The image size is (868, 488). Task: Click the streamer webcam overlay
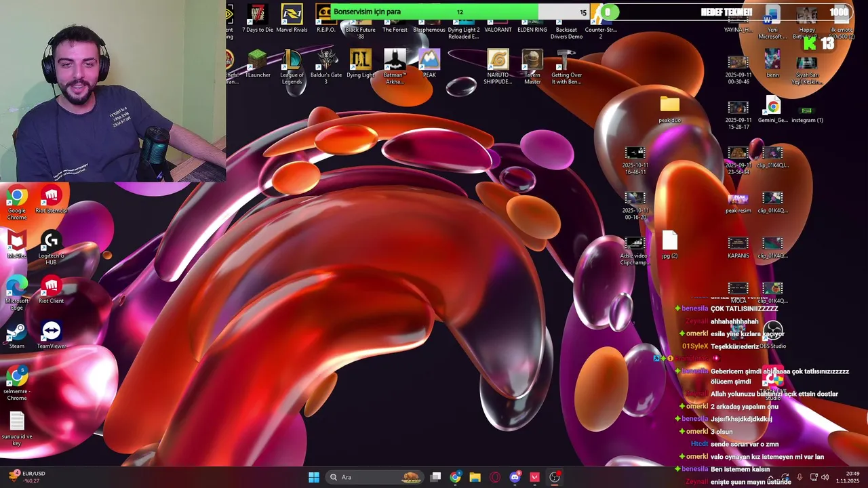113,91
